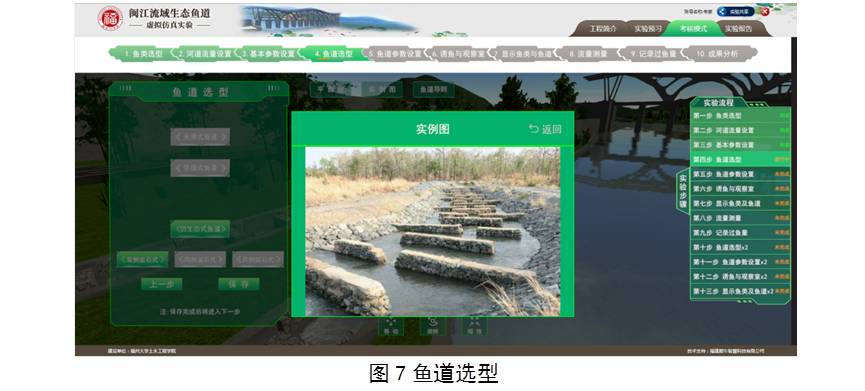The width and height of the screenshot is (865, 391).
Task: Click the 鱼道选型 panel title
Action: click(200, 92)
